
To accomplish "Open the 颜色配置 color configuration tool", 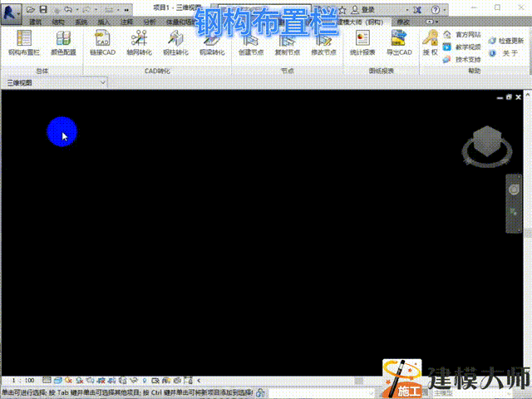I will [x=62, y=42].
